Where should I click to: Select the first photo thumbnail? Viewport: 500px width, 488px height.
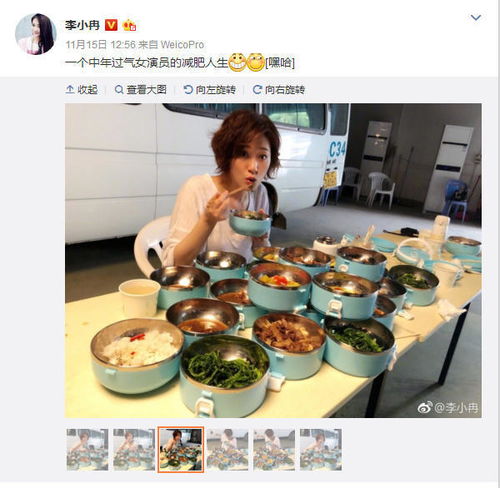point(87,449)
